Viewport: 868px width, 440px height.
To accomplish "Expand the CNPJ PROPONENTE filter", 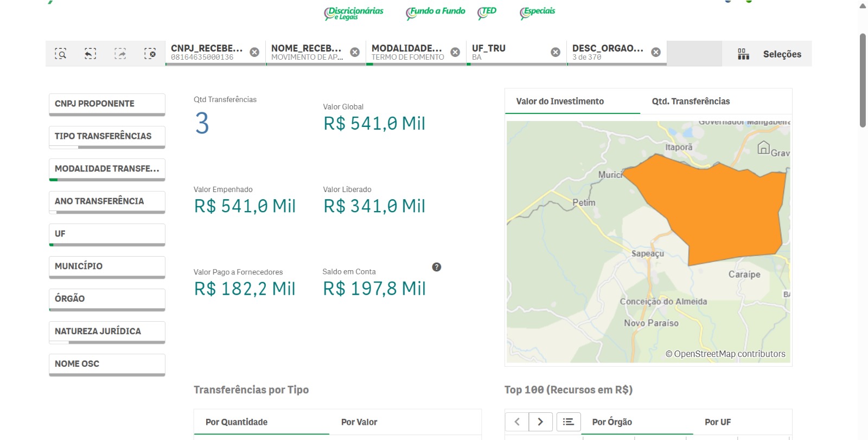I will [x=107, y=104].
